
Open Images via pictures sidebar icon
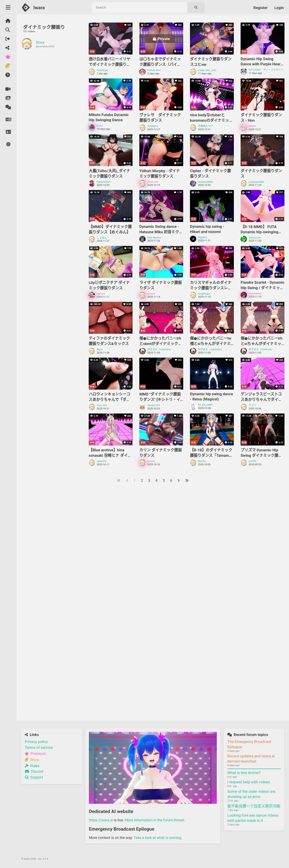[x=8, y=98]
